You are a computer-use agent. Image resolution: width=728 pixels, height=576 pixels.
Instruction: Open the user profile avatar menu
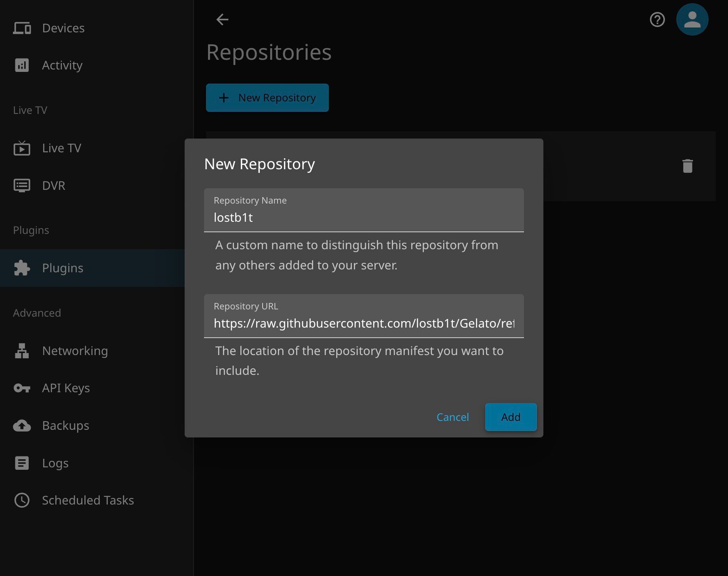[692, 19]
